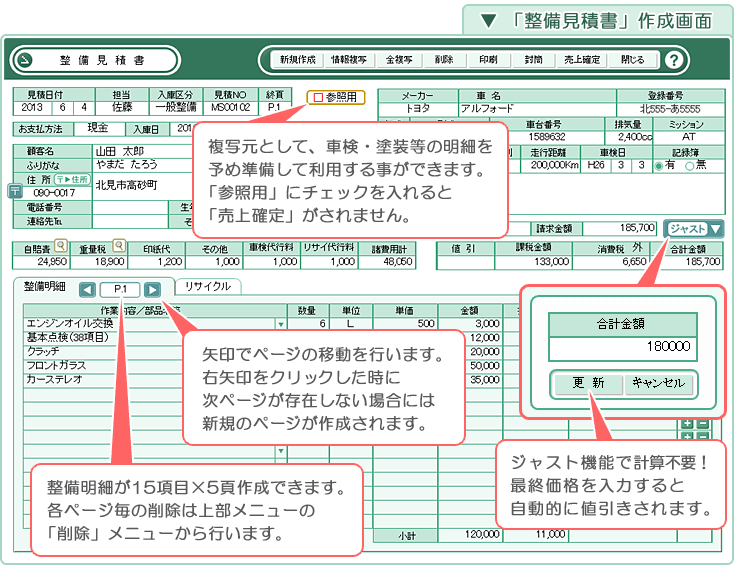The image size is (735, 565).
Task: Click the 小計 value 120,000
Action: click(470, 535)
